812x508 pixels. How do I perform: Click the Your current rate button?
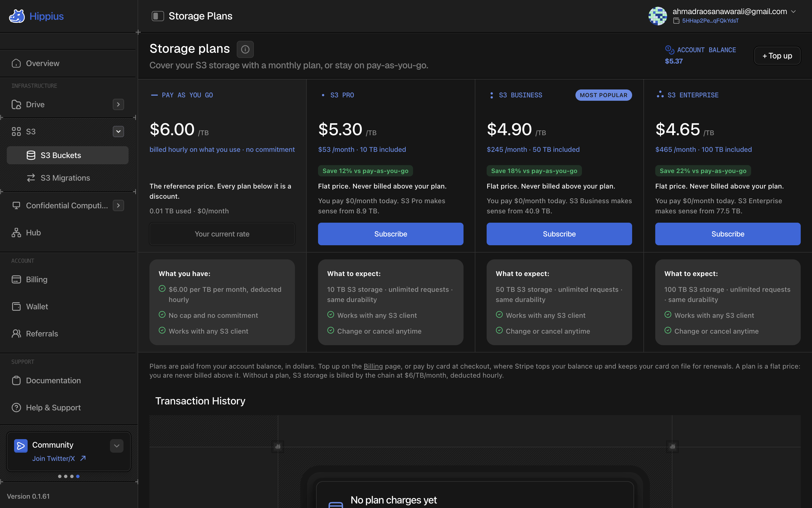(x=222, y=234)
